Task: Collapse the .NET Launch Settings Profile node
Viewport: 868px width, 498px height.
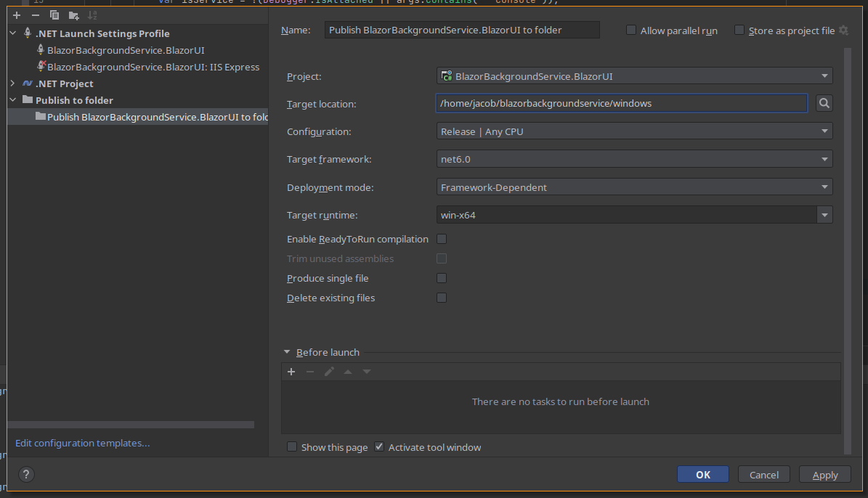Action: tap(13, 33)
